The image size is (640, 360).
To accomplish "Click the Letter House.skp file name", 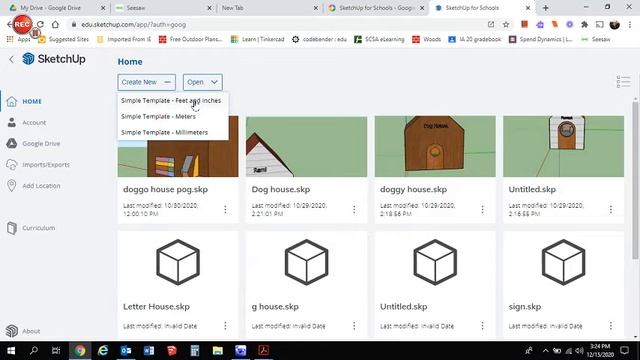I will (x=156, y=307).
